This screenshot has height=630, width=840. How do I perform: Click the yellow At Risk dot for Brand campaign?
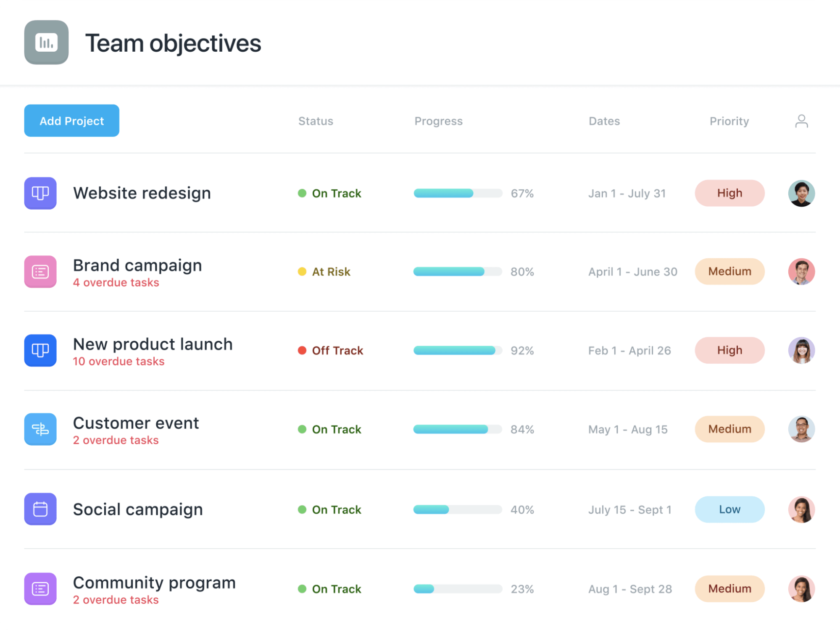(x=302, y=272)
